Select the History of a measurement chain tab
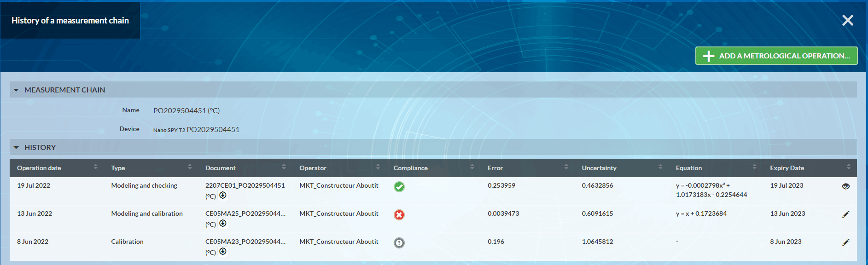 70,20
